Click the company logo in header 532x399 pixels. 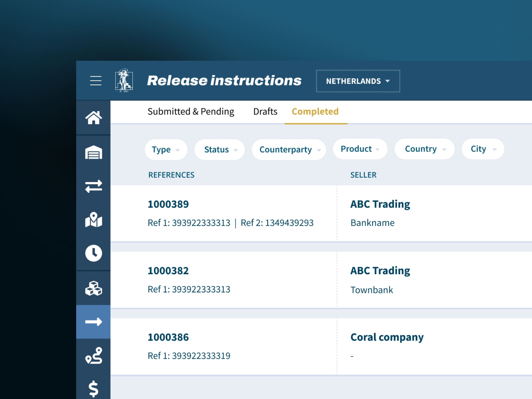(124, 81)
